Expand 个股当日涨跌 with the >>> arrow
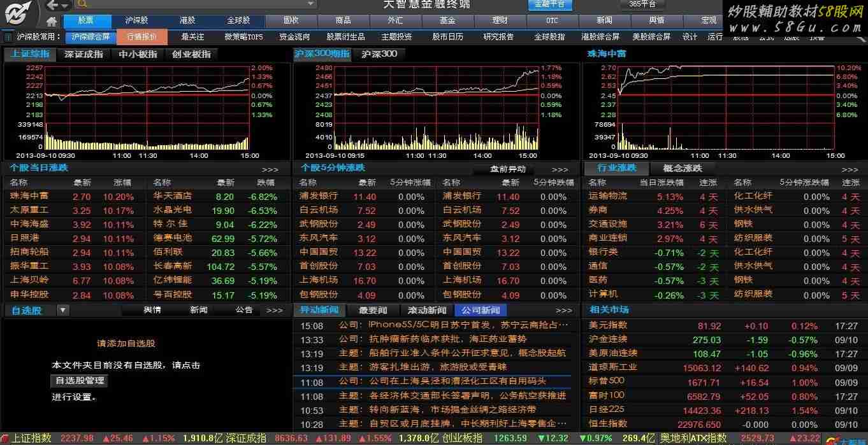868x445 pixels. tap(270, 169)
